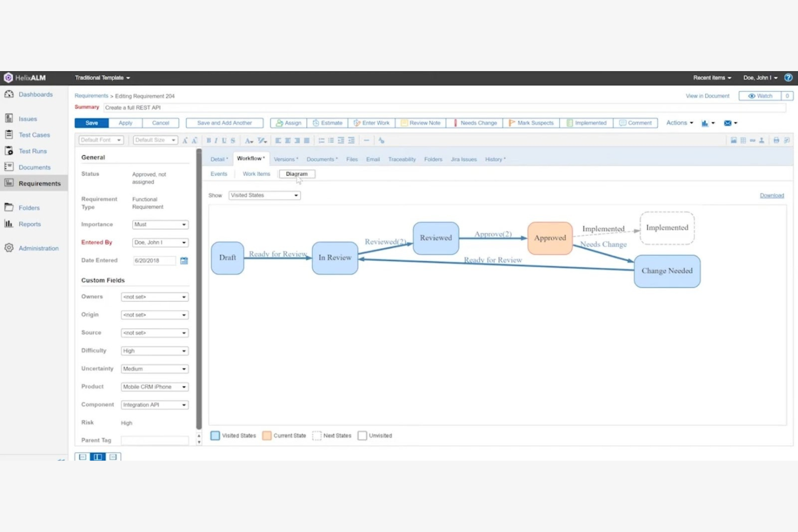Click the insert table icon
This screenshot has height=532, width=798.
[x=743, y=141]
